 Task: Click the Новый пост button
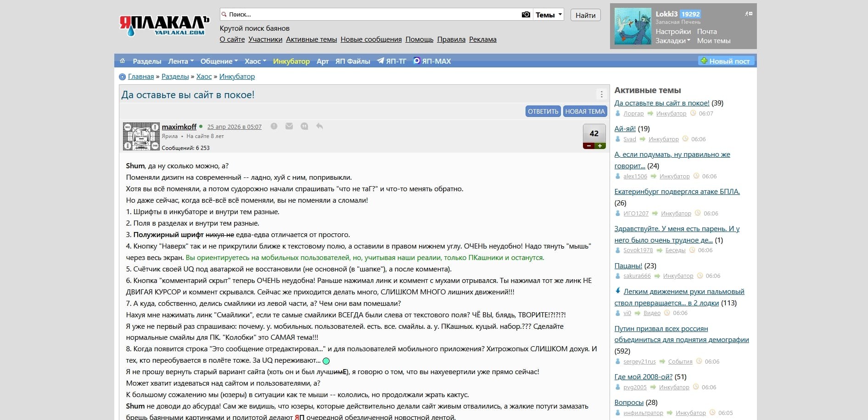726,61
